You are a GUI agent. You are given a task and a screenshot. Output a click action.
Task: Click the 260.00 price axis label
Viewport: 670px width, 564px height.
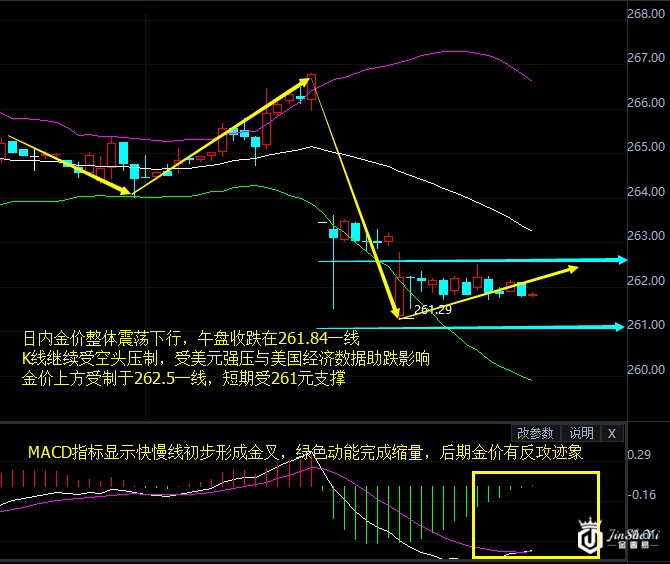[646, 369]
